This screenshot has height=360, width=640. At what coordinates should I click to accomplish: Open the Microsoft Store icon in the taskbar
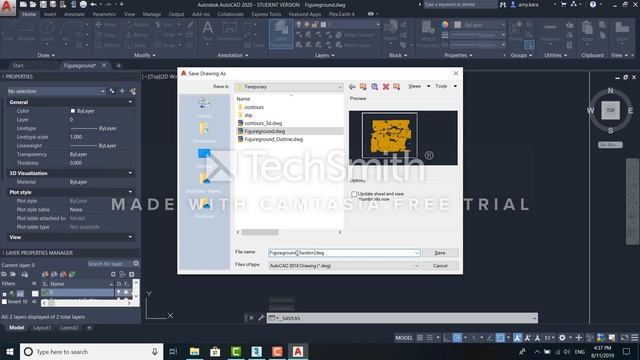215,351
